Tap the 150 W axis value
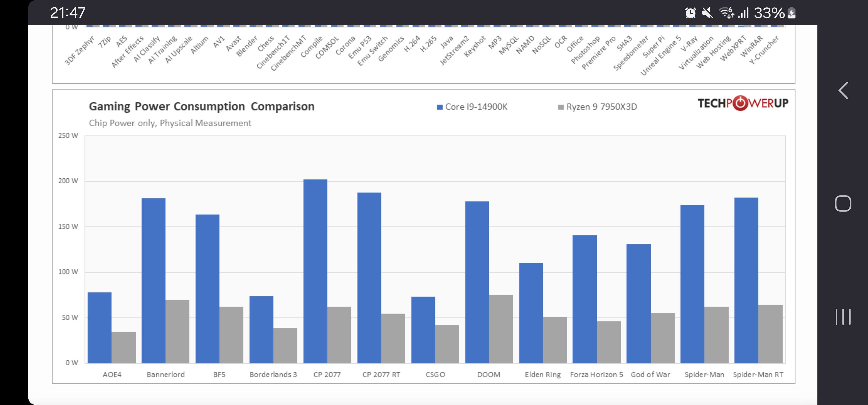868x405 pixels. click(x=68, y=227)
